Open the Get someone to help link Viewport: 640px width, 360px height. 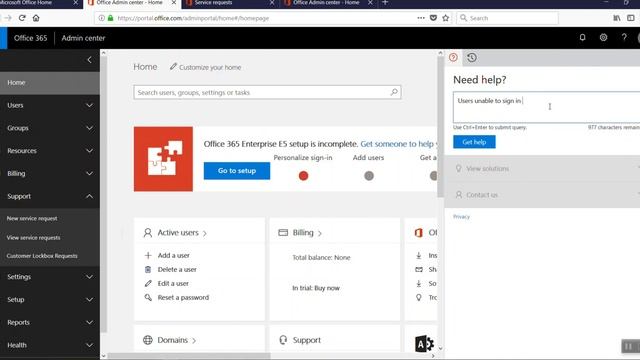coord(398,144)
